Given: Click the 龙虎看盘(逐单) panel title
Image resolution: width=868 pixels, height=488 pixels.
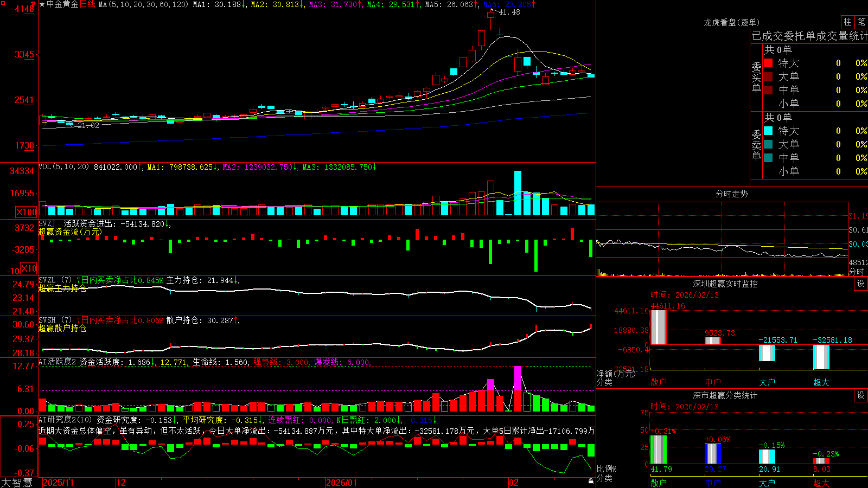Looking at the screenshot, I should (x=731, y=22).
